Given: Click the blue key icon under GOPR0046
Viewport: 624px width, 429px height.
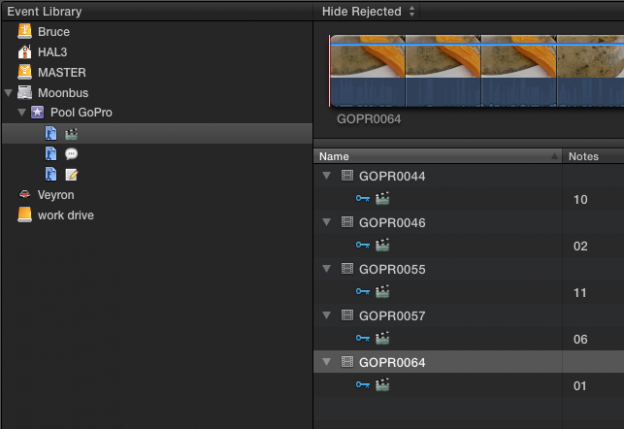Looking at the screenshot, I should (x=363, y=245).
